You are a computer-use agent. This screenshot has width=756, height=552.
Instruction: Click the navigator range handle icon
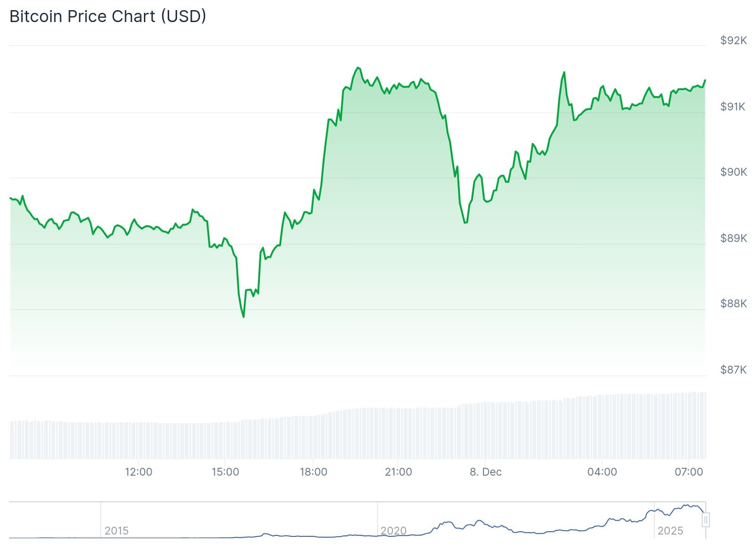(706, 520)
